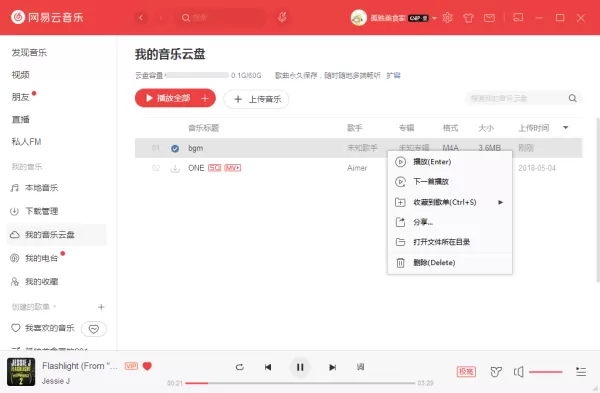600x393 pixels.
Task: Select the bgm song title
Action: (196, 148)
